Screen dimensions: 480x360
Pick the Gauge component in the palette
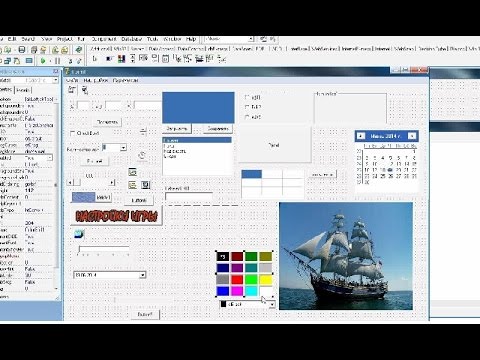(110, 59)
